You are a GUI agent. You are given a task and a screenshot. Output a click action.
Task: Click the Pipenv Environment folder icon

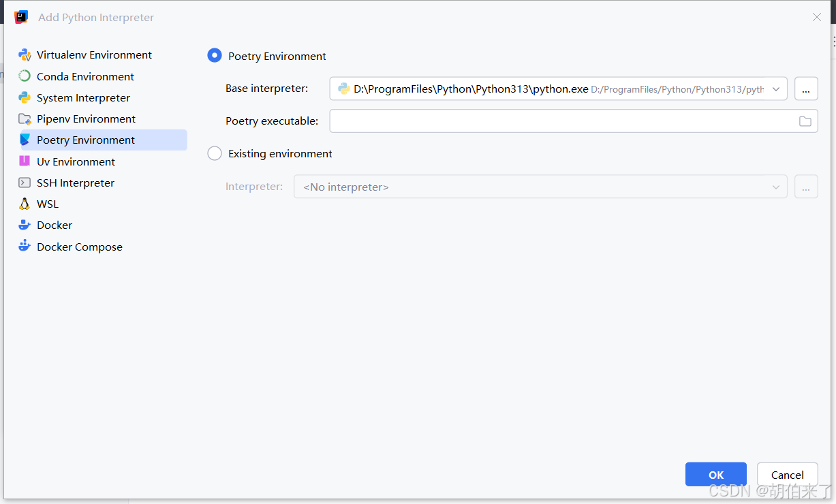pos(25,119)
